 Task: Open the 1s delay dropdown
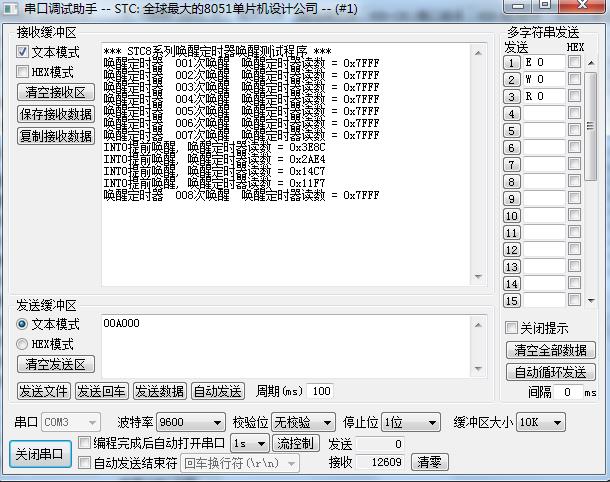point(249,443)
